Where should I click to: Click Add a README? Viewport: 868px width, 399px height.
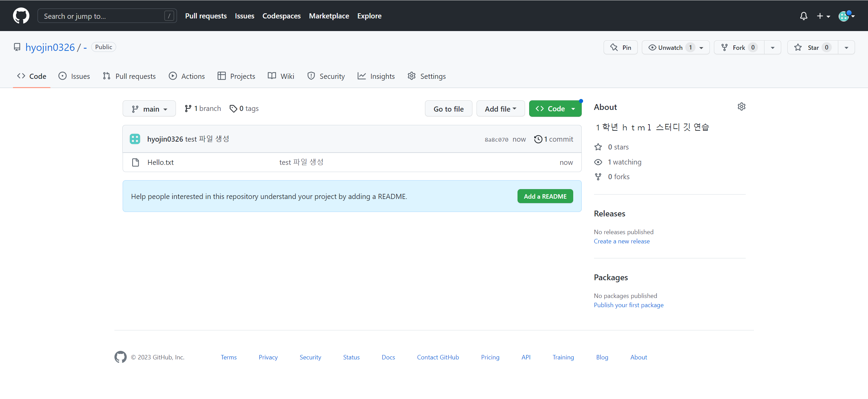tap(545, 196)
